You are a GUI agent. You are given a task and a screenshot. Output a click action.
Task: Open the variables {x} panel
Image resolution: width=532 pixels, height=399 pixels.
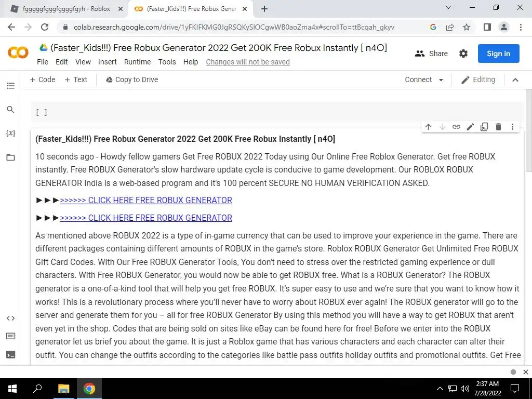(10, 133)
